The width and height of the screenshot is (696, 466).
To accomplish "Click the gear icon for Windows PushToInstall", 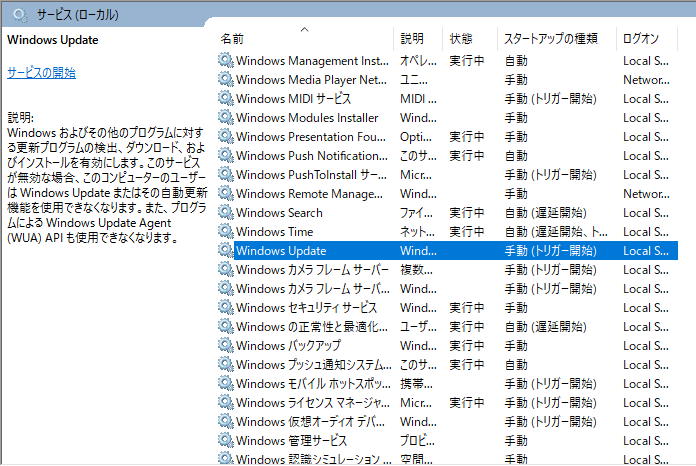I will (x=226, y=174).
